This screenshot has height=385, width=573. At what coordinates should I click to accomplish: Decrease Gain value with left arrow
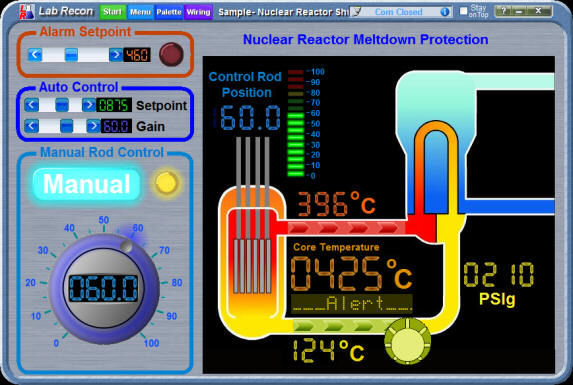(31, 126)
